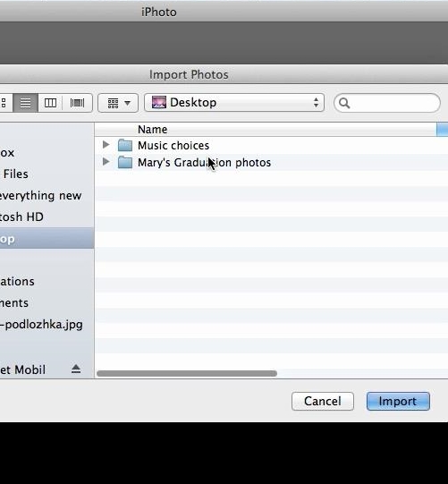Click the Desktop icon in location pop-up

(159, 102)
